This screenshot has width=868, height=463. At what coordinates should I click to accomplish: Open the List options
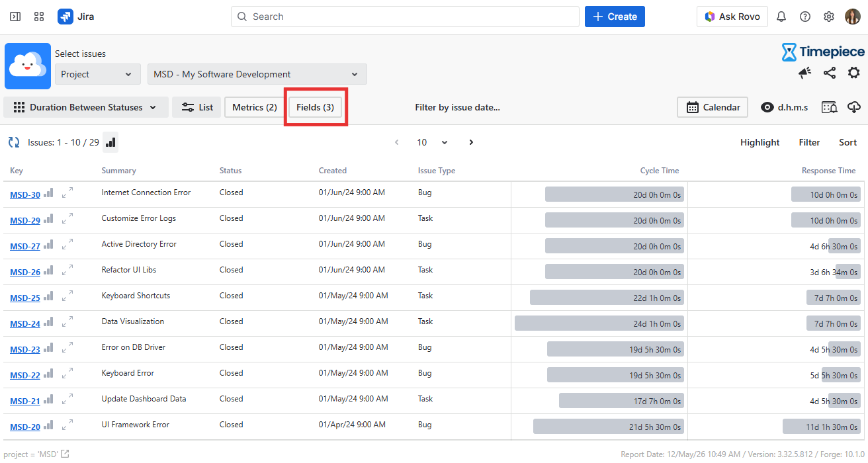196,107
